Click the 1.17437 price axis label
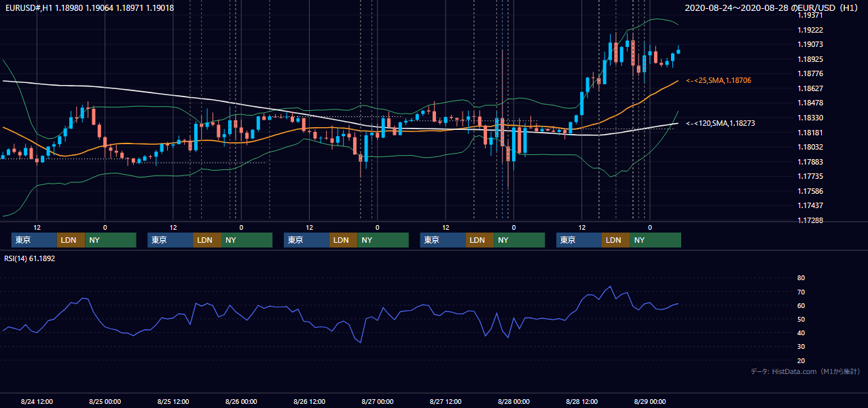Screen dimensions: 868x408 click(x=811, y=206)
